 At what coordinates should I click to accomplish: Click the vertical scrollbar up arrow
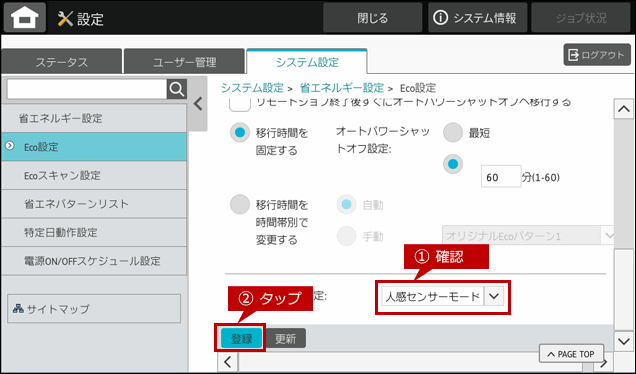point(623,109)
